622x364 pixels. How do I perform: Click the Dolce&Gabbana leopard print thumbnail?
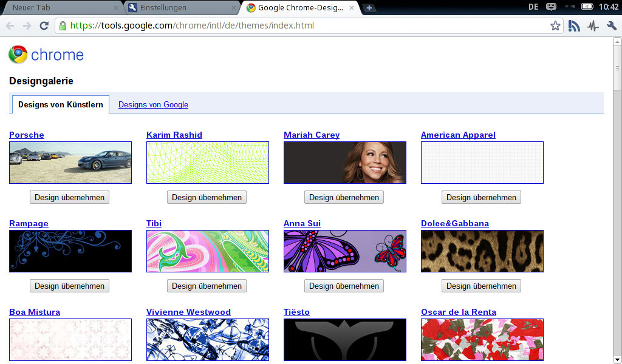pos(482,251)
